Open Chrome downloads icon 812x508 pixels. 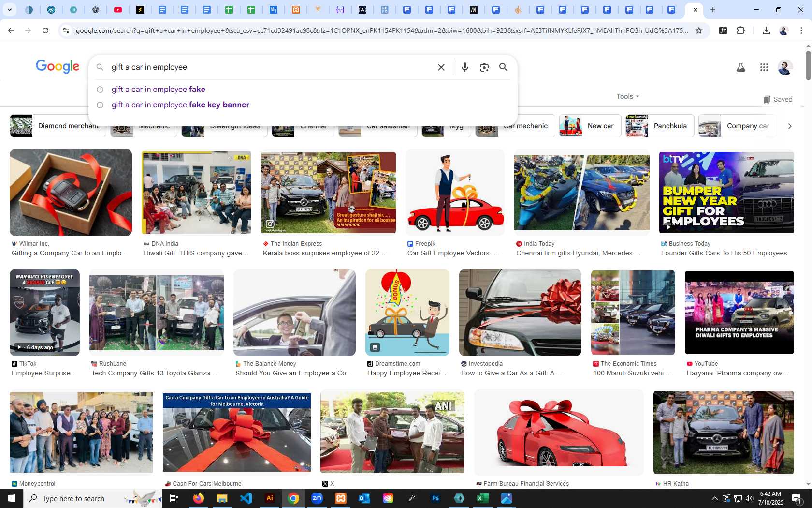click(766, 30)
